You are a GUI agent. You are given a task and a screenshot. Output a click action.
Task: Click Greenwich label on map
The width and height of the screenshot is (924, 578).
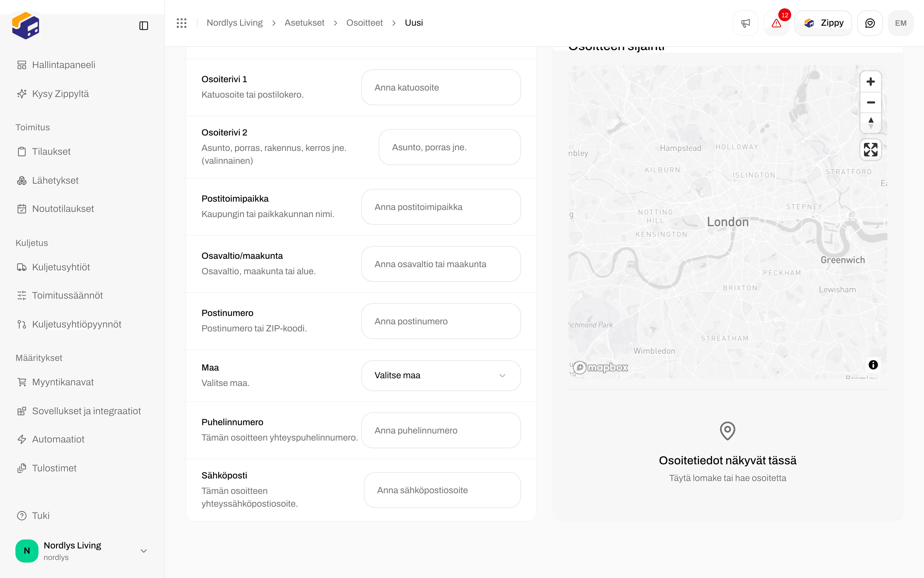pyautogui.click(x=843, y=260)
